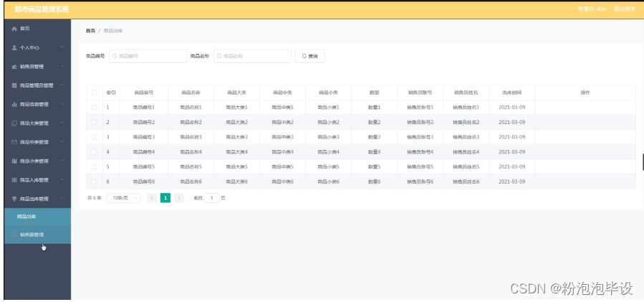Select the checkbox for row 商品编号1
Screen dimensions: 644x302
pos(95,108)
